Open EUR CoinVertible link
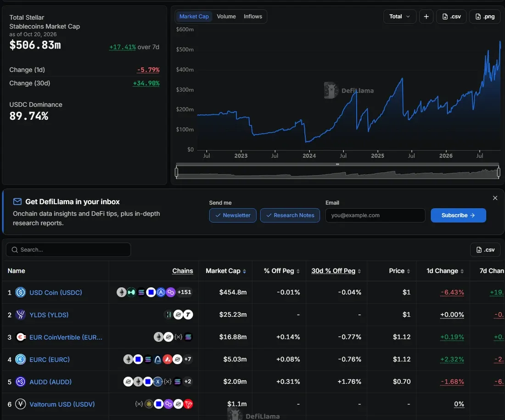The image size is (505, 420). coord(66,337)
